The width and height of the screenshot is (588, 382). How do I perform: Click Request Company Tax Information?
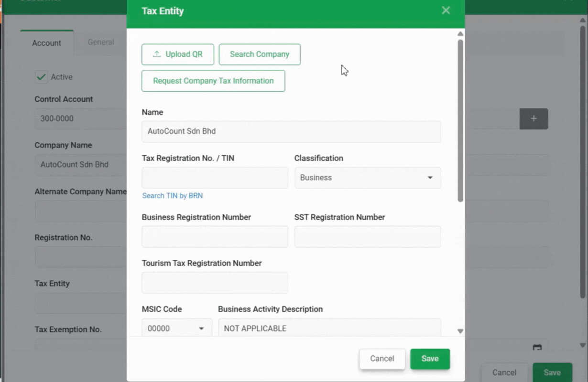pos(213,81)
